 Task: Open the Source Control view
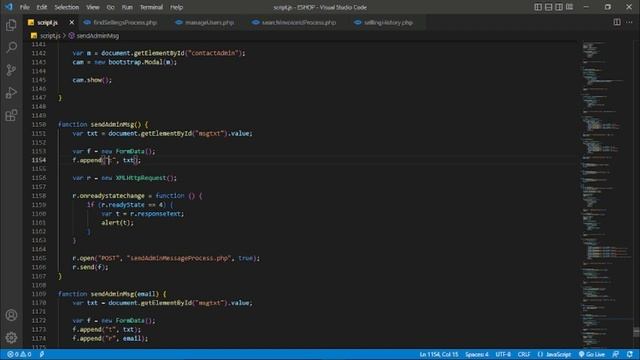coord(11,70)
